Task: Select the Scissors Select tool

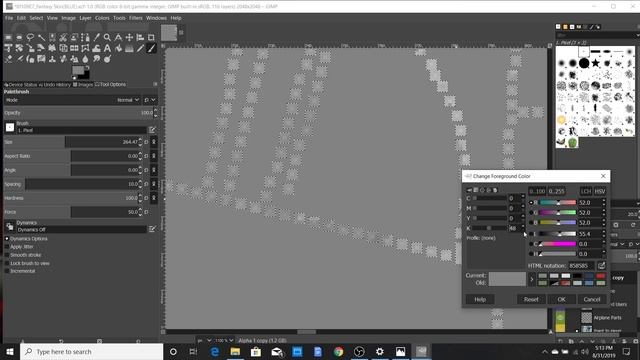Action: [63, 38]
